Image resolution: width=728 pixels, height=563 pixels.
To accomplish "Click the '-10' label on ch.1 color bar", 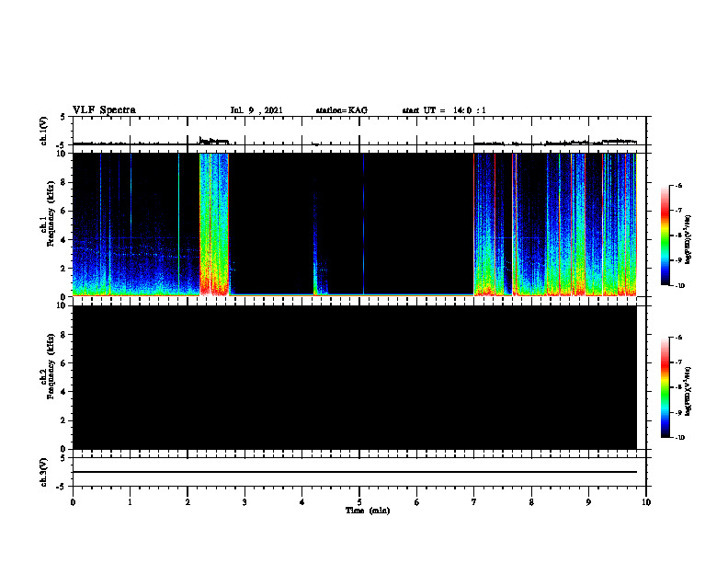I will [679, 286].
